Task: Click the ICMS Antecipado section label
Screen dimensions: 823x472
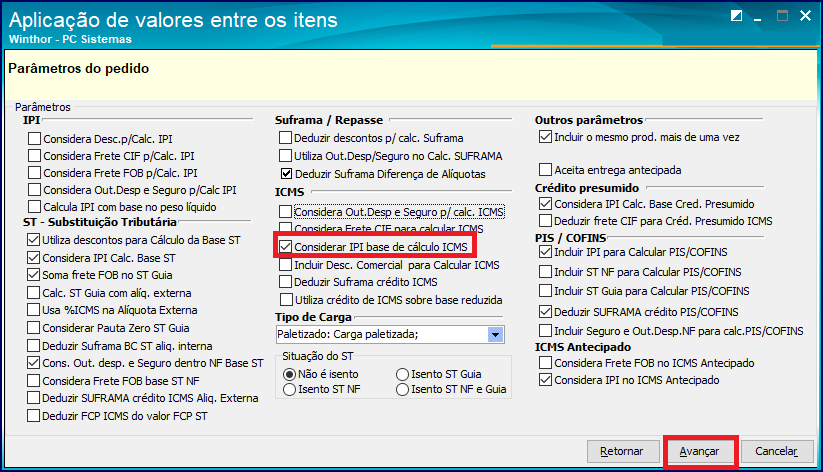Action: pyautogui.click(x=583, y=347)
